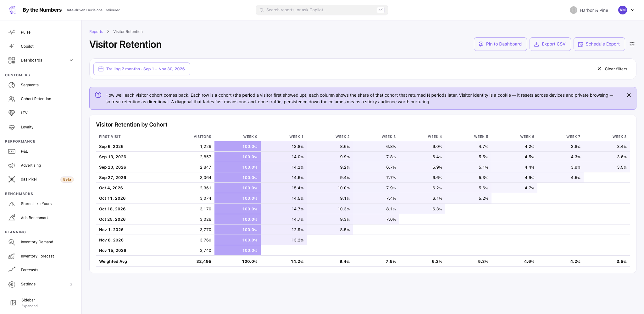The width and height of the screenshot is (644, 314).
Task: Click the AM user avatar
Action: pyautogui.click(x=623, y=10)
